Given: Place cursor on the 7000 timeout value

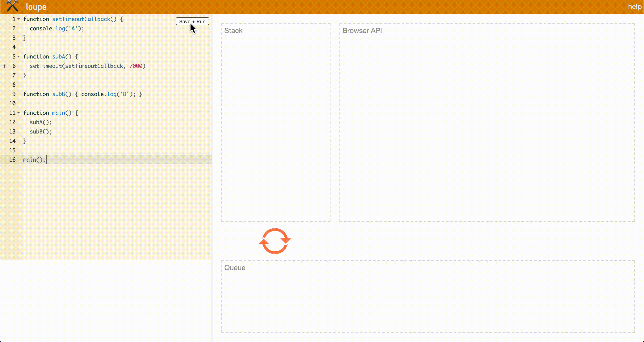Looking at the screenshot, I should click(136, 66).
